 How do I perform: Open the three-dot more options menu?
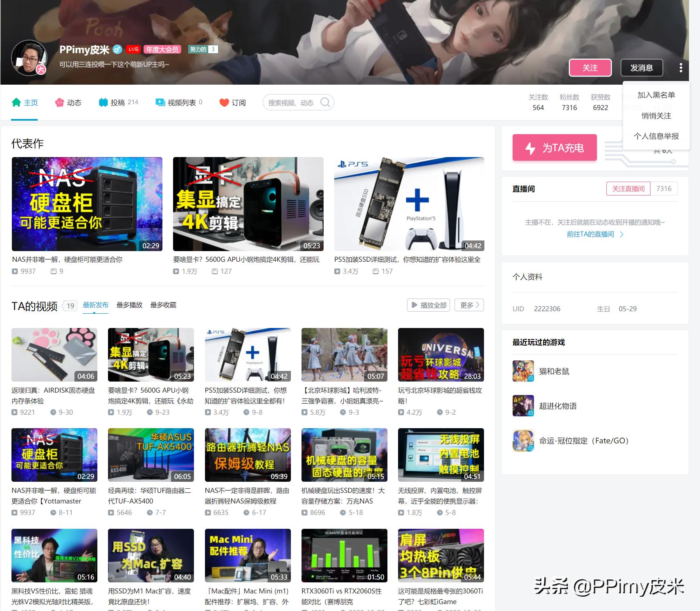(681, 68)
